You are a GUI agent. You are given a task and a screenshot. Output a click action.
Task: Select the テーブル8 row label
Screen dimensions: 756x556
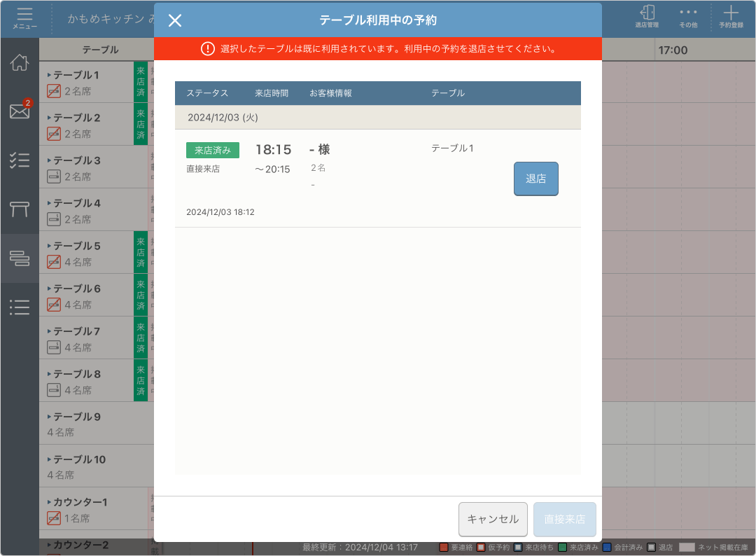click(x=77, y=374)
